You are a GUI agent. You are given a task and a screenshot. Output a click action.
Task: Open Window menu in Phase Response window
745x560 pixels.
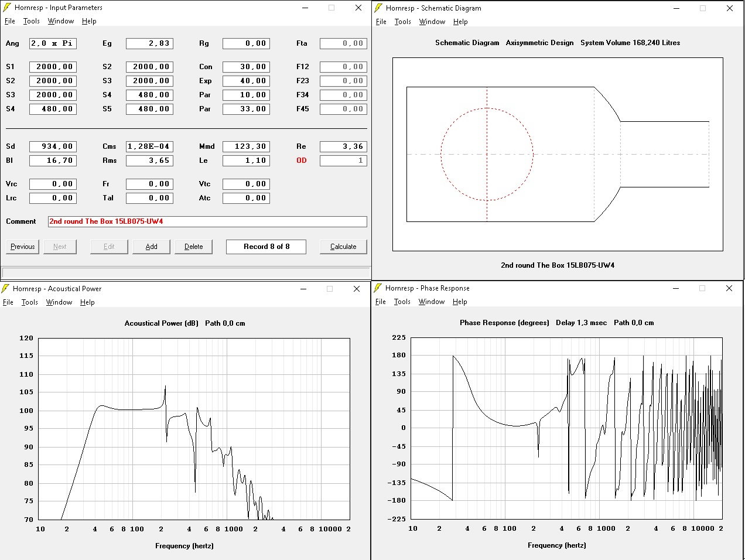point(432,302)
